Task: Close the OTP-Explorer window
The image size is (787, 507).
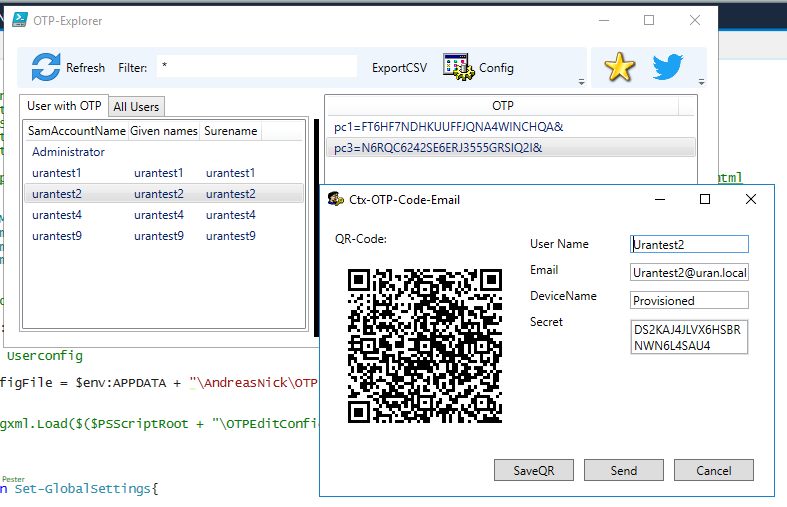Action: click(695, 20)
